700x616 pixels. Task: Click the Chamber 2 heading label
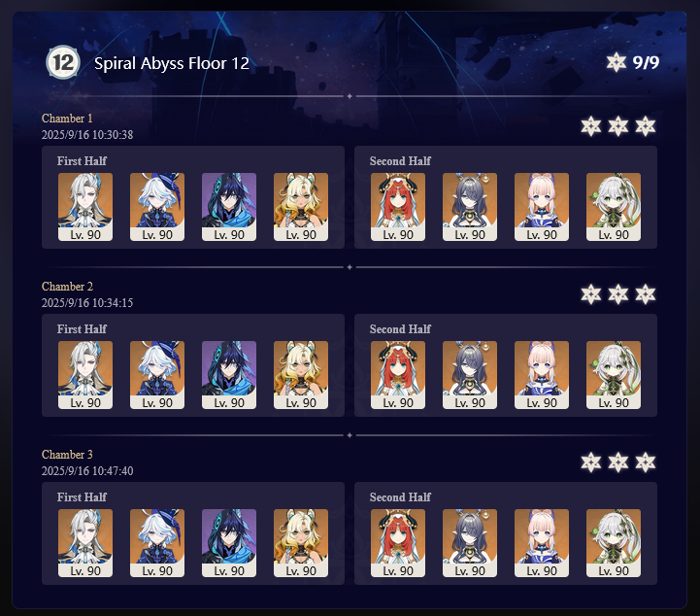click(x=67, y=287)
